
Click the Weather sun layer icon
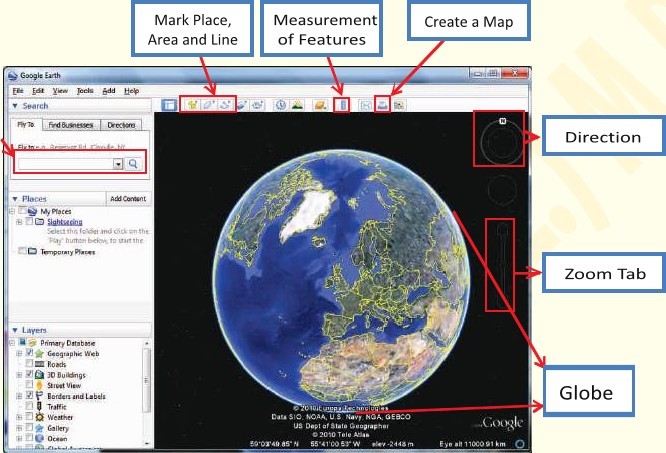(40, 417)
